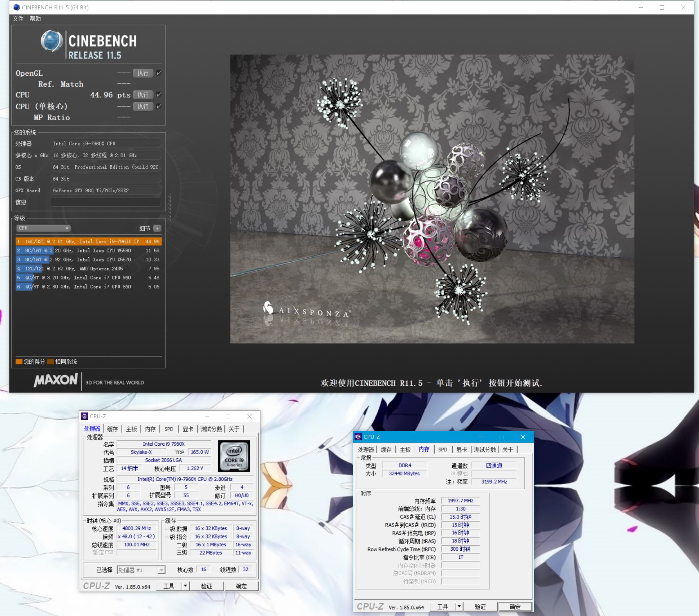The width and height of the screenshot is (699, 616).
Task: Close the left CPU-Z window
Action: pos(249,416)
